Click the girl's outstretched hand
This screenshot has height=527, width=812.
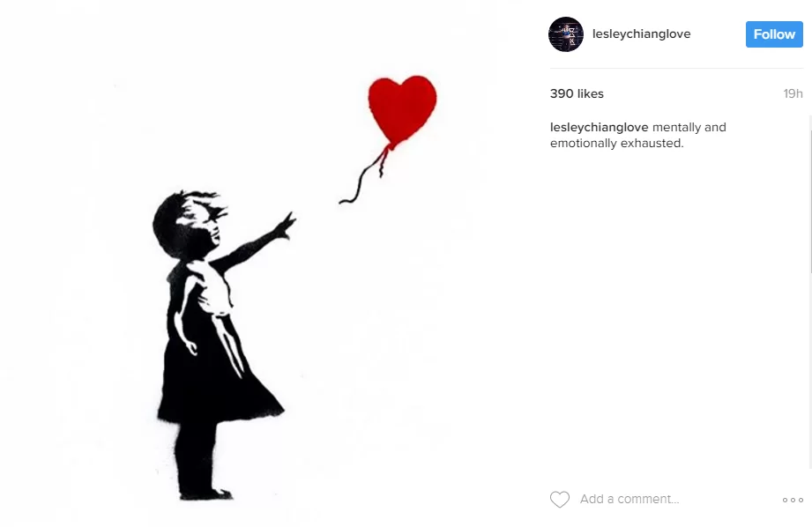(x=285, y=226)
